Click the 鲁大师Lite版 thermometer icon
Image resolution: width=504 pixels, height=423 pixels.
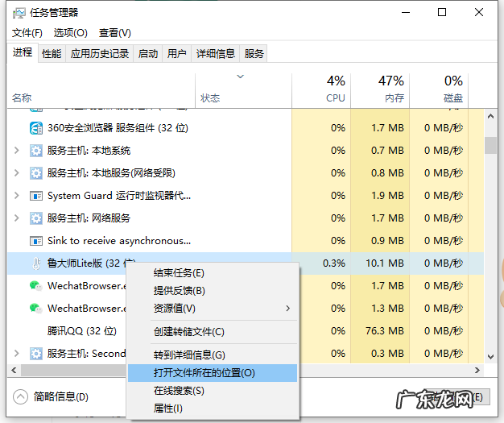tap(36, 263)
